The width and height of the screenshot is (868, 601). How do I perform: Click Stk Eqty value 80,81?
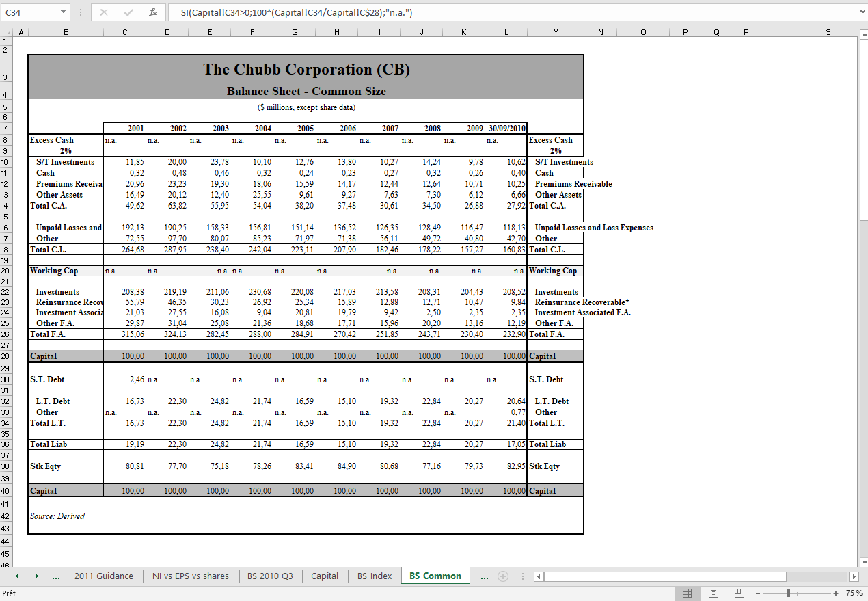pos(135,466)
